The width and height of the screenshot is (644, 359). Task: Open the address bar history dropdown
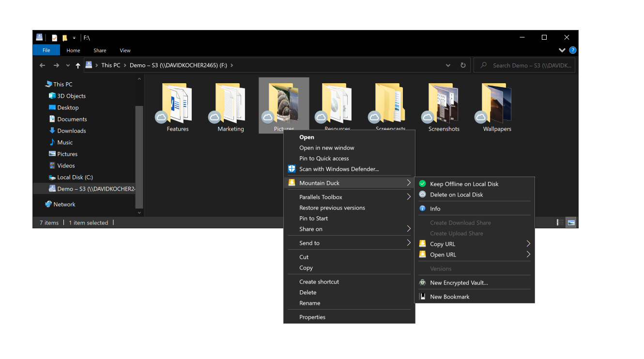point(448,65)
